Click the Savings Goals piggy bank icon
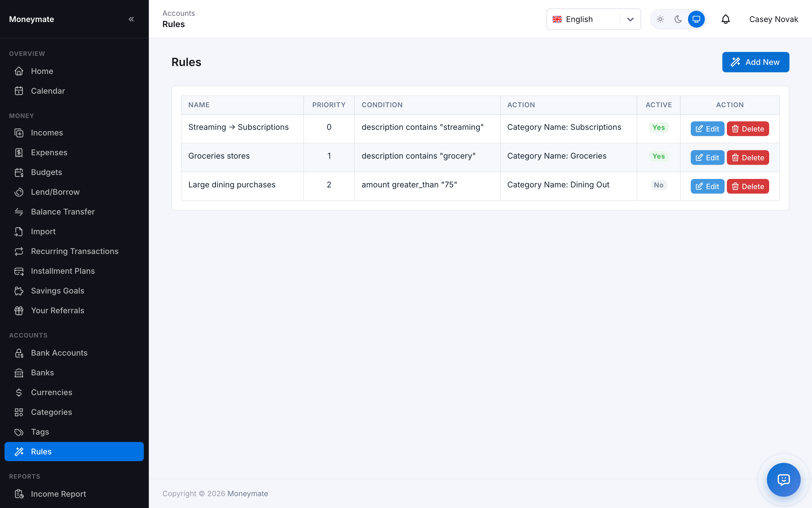The height and width of the screenshot is (508, 812). pyautogui.click(x=19, y=291)
